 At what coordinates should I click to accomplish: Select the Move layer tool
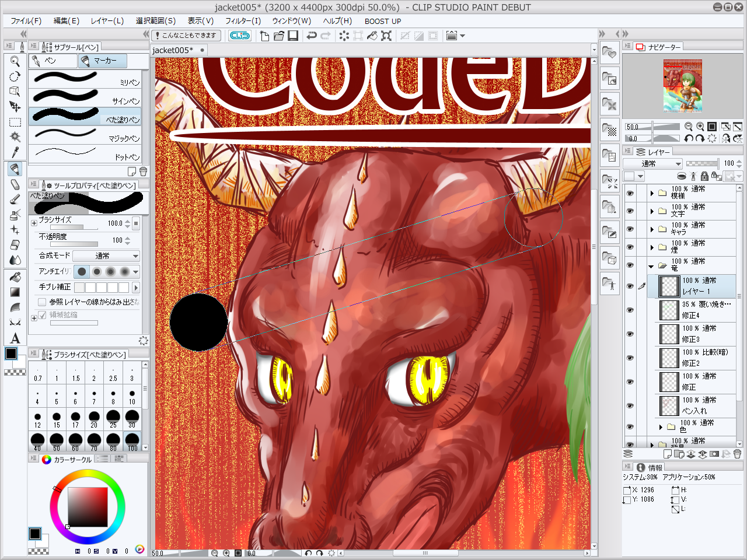click(15, 107)
